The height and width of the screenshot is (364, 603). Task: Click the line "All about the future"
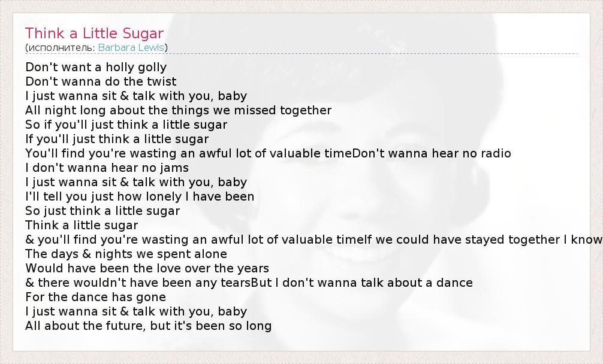click(148, 326)
